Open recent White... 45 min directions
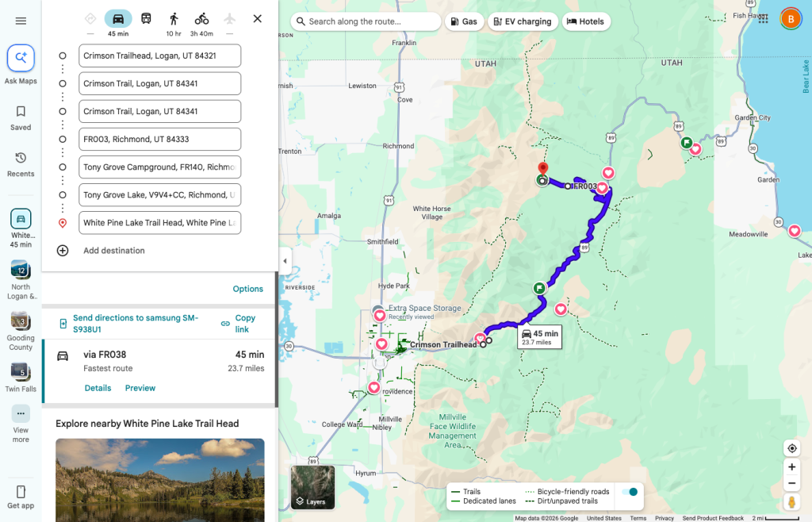812x522 pixels. point(21,228)
